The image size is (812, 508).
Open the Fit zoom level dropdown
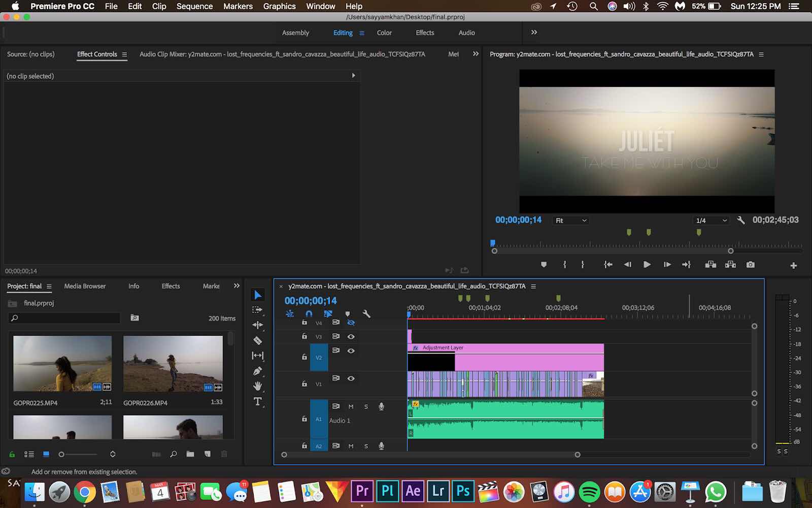(570, 220)
